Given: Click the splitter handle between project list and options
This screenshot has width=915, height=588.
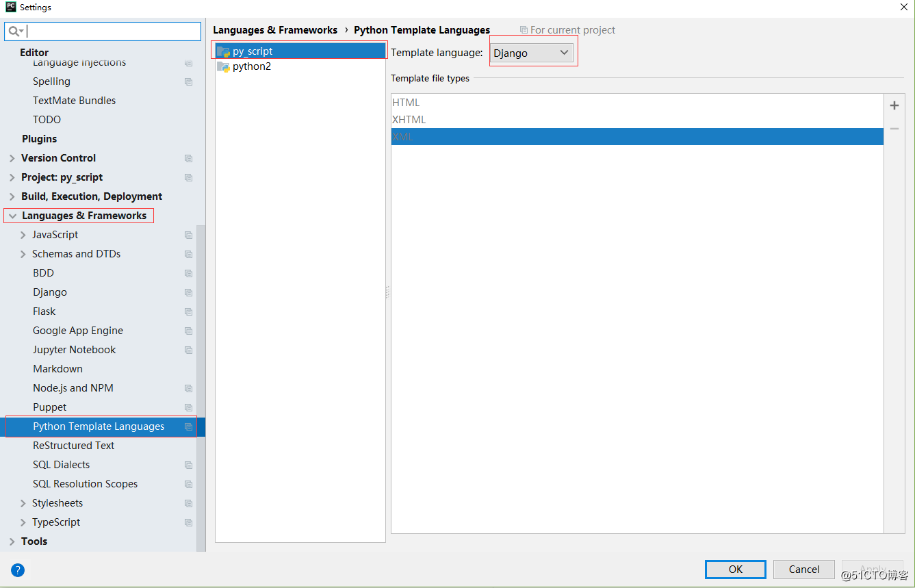Looking at the screenshot, I should (387, 292).
